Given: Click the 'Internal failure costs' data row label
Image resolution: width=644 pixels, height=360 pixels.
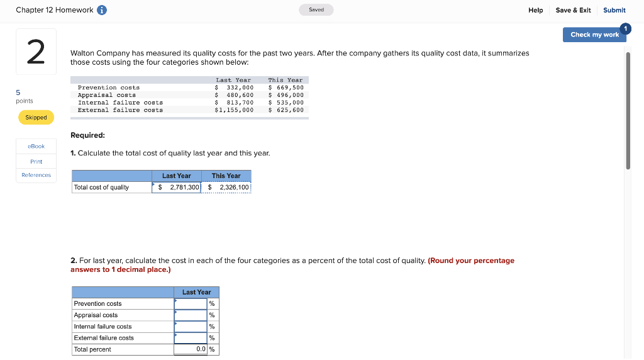Looking at the screenshot, I should tap(120, 103).
